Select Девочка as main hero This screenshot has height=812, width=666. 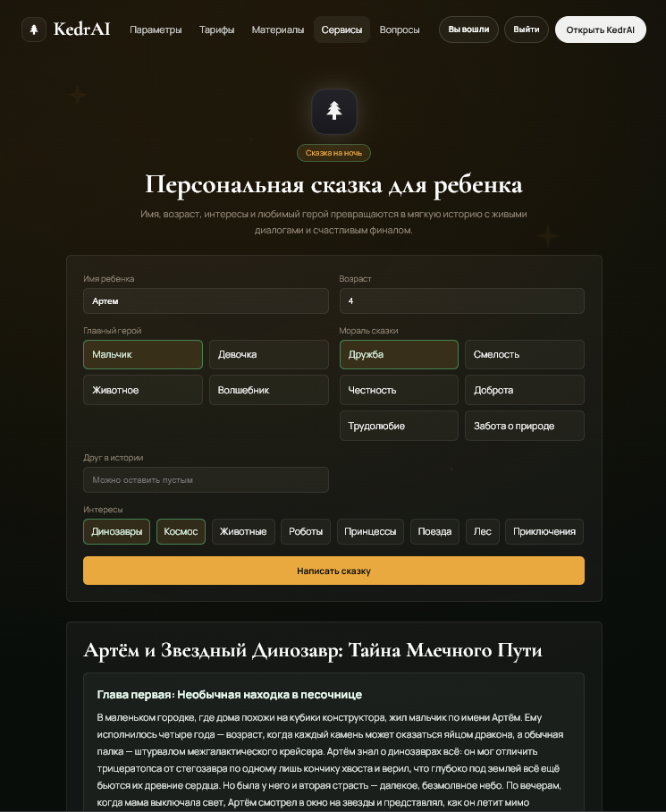(x=268, y=354)
